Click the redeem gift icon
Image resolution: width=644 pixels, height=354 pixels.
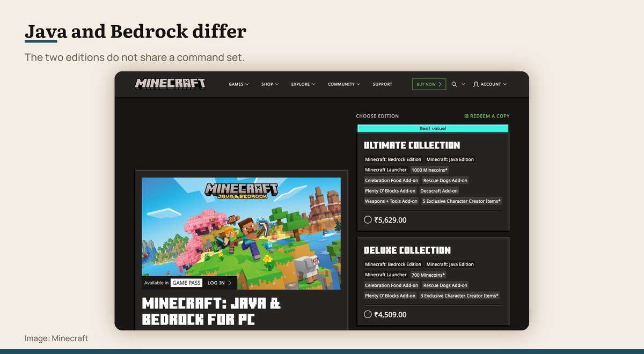(466, 116)
